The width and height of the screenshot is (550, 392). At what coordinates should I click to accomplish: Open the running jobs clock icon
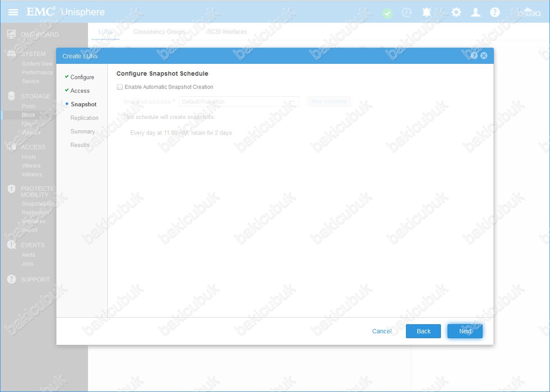407,13
